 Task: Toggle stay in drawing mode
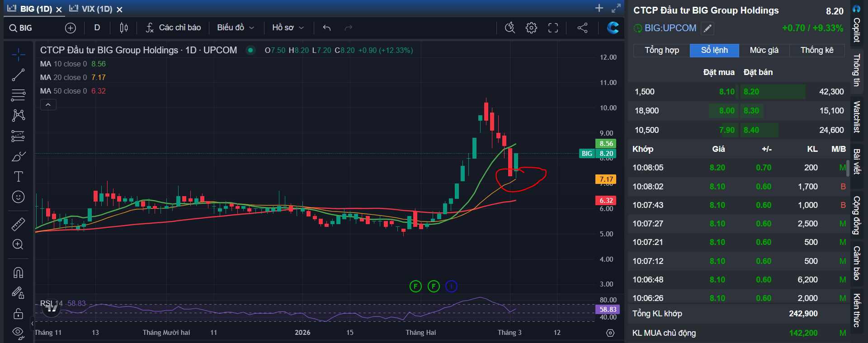(19, 293)
